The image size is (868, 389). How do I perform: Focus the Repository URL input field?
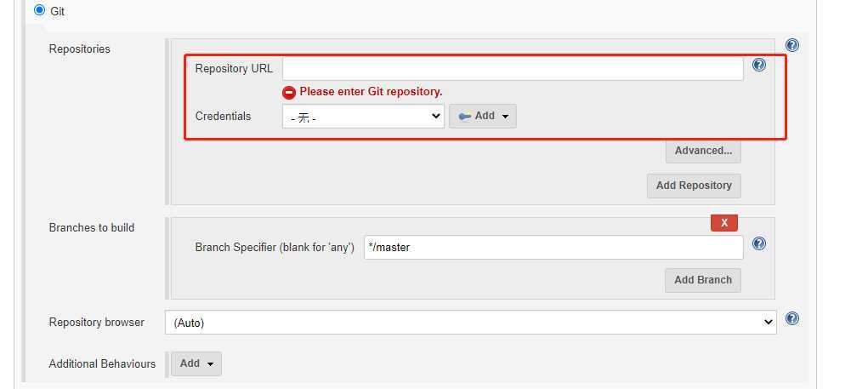513,69
